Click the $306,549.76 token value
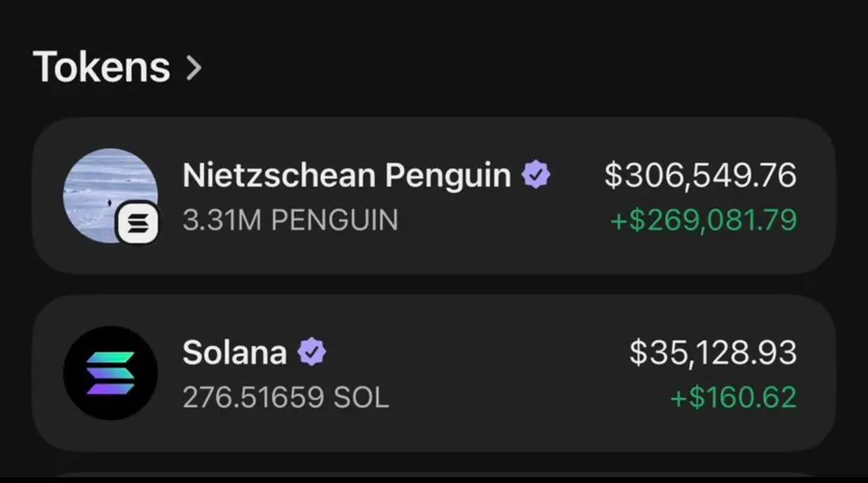Viewport: 868px width, 483px height. click(700, 176)
